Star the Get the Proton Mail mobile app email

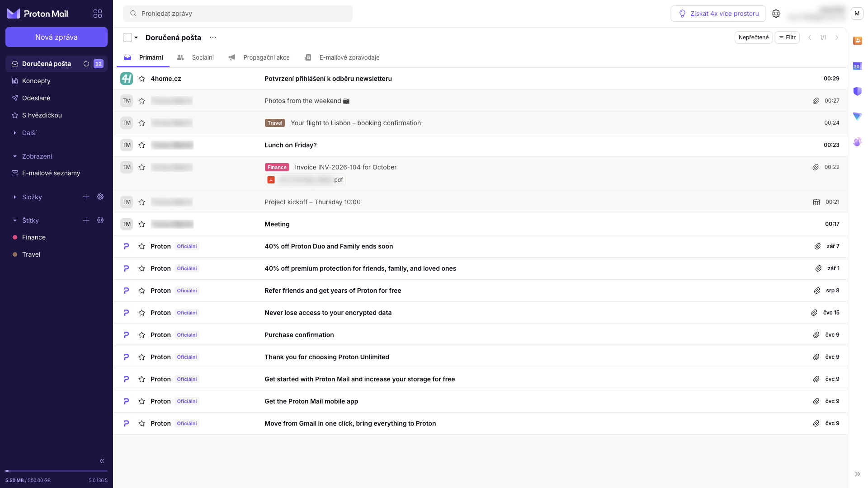pyautogui.click(x=142, y=401)
